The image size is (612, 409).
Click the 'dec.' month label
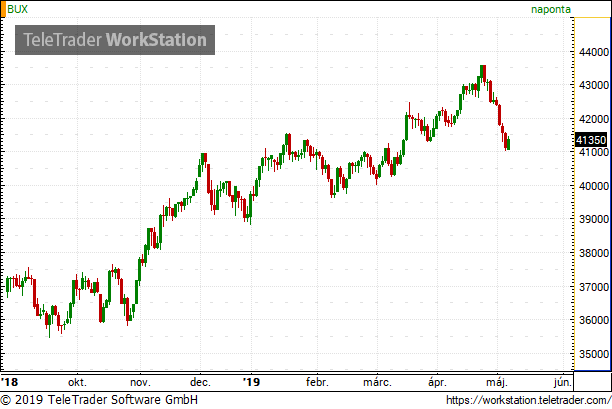[x=200, y=382]
